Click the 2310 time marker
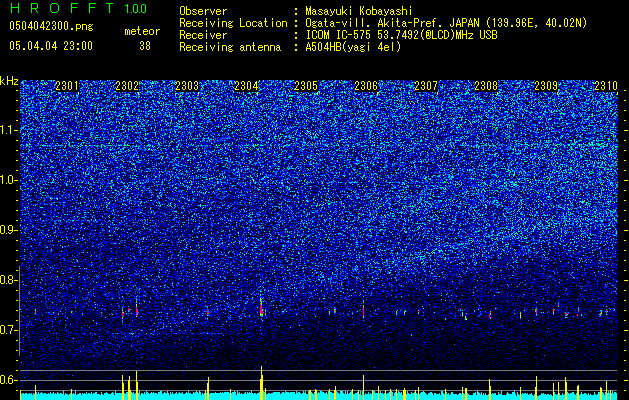Image resolution: width=629 pixels, height=400 pixels. tap(605, 86)
